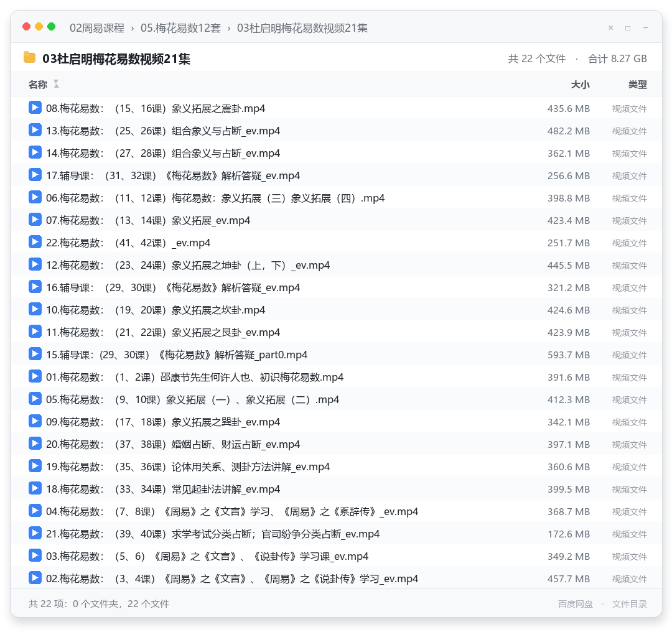
Task: Click the yellow traffic-light minimize button
Action: tap(39, 27)
